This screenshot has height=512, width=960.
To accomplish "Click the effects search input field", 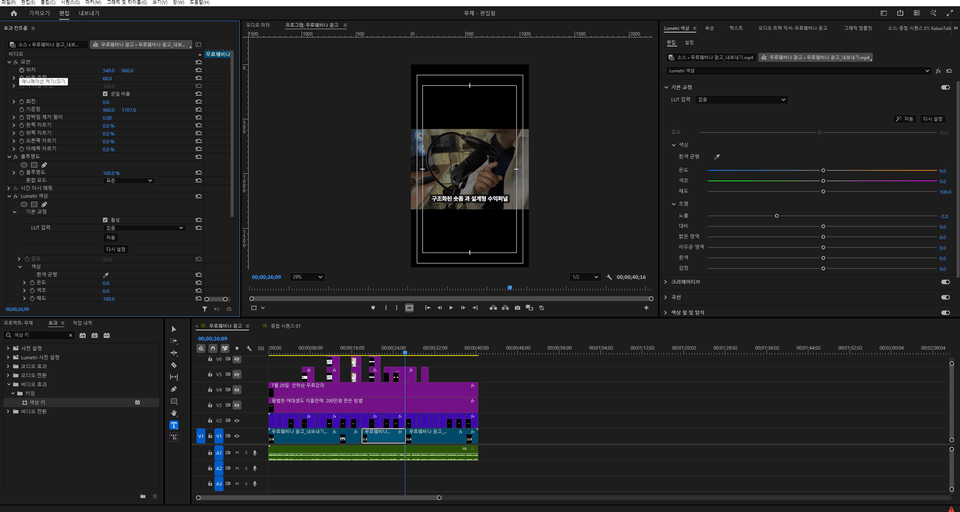I will pyautogui.click(x=39, y=336).
